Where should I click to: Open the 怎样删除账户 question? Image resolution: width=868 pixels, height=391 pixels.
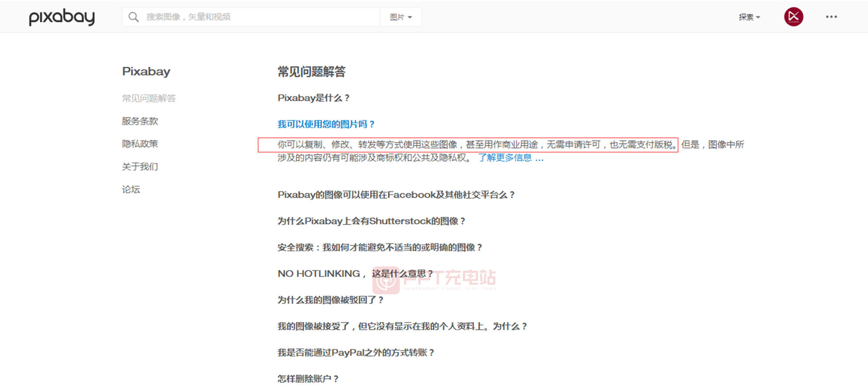click(x=308, y=379)
